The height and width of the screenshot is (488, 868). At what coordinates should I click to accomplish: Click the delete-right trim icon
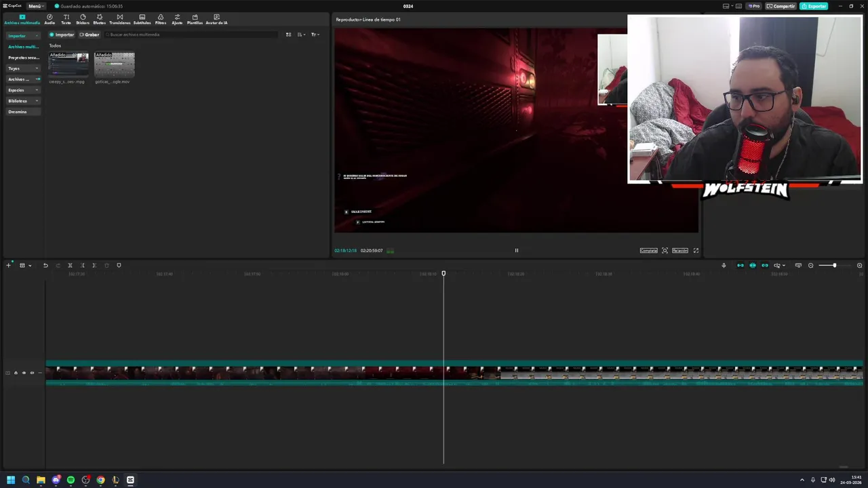tap(94, 265)
